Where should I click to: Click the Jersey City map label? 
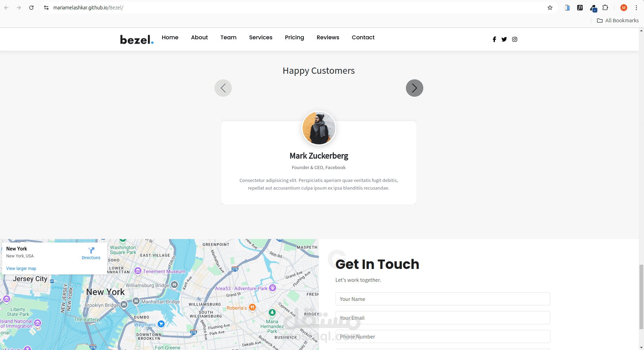click(x=30, y=279)
